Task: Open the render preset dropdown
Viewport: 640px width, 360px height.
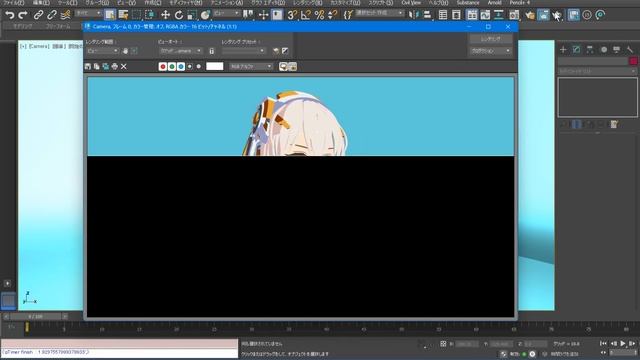Action: (244, 51)
